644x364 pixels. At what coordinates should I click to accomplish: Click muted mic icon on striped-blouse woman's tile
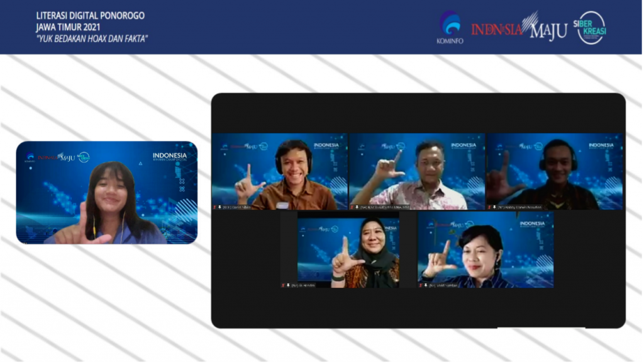[421, 285]
